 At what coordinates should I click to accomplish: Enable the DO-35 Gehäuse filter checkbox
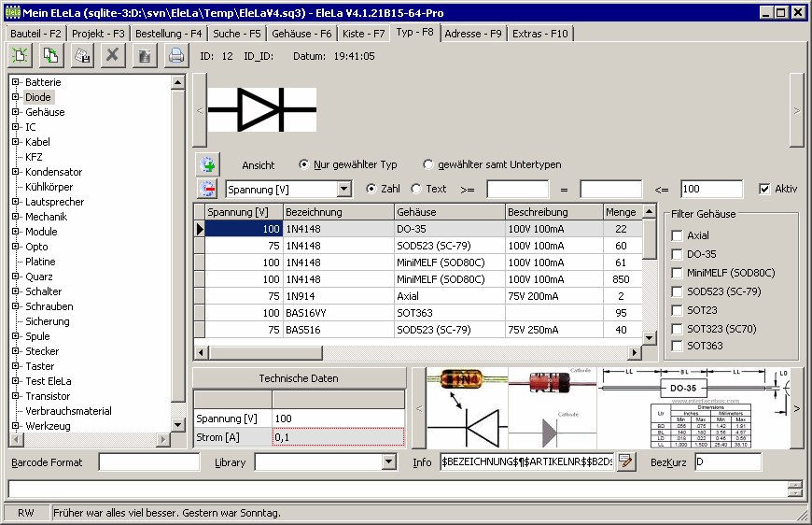tap(677, 254)
